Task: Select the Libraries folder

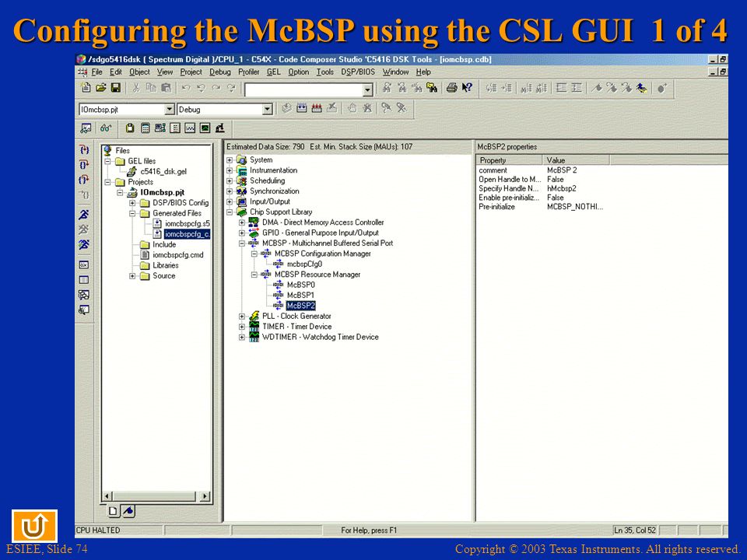Action: coord(165,265)
